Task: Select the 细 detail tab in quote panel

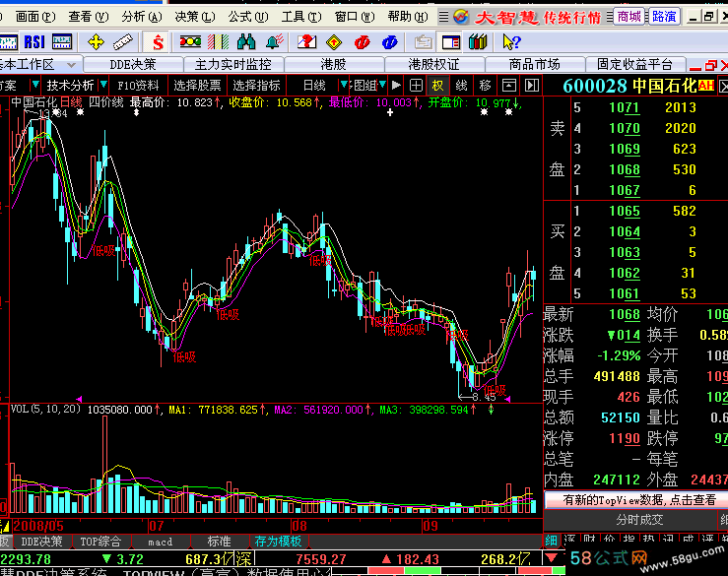Action: point(552,541)
